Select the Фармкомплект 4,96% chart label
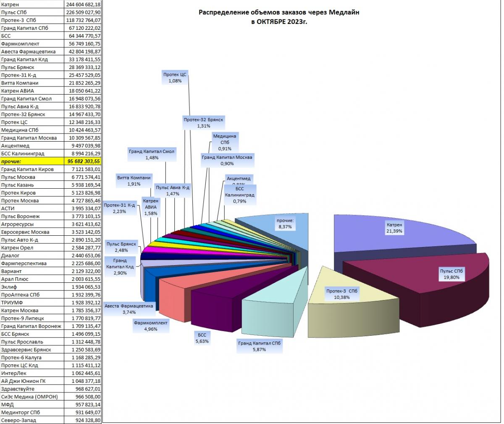Screen dimensions: 504x424 pyautogui.click(x=151, y=326)
